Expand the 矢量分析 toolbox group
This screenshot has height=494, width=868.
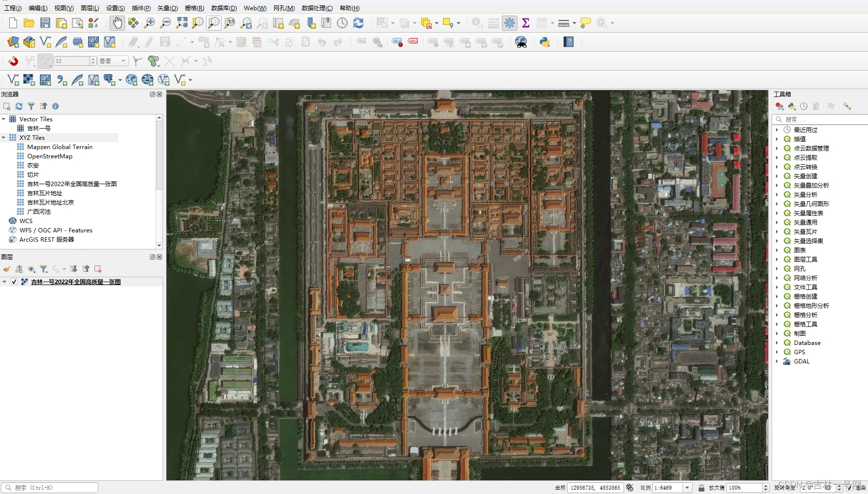[777, 195]
